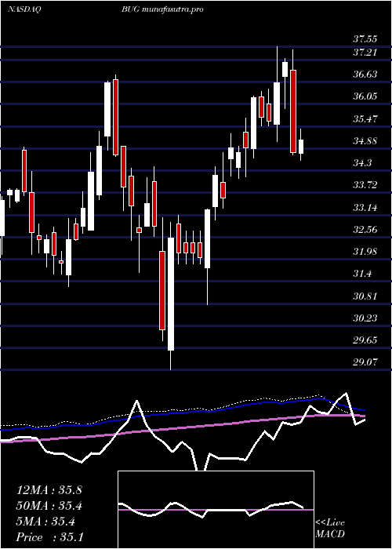The height and width of the screenshot is (549, 392).
Task: Select the 36.05 price axis value
Action: coord(365,96)
